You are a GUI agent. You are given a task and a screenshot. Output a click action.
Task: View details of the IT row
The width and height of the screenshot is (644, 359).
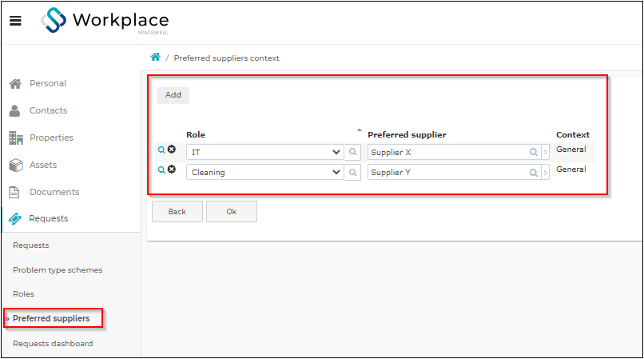coord(161,150)
